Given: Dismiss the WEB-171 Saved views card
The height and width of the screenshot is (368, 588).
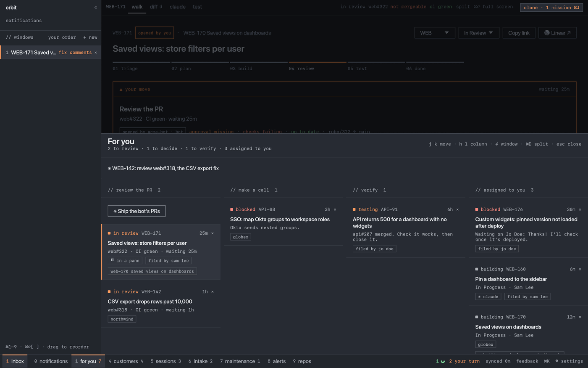Looking at the screenshot, I should [x=213, y=233].
